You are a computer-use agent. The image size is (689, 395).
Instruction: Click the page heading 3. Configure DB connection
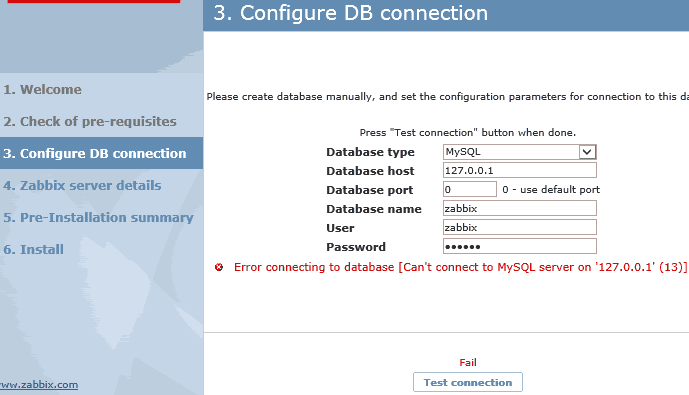351,13
